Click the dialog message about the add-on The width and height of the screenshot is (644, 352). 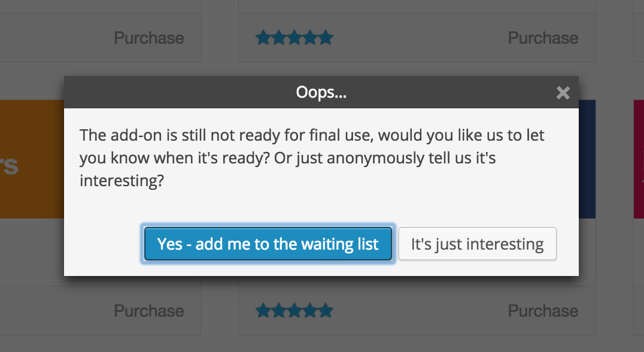tap(312, 158)
